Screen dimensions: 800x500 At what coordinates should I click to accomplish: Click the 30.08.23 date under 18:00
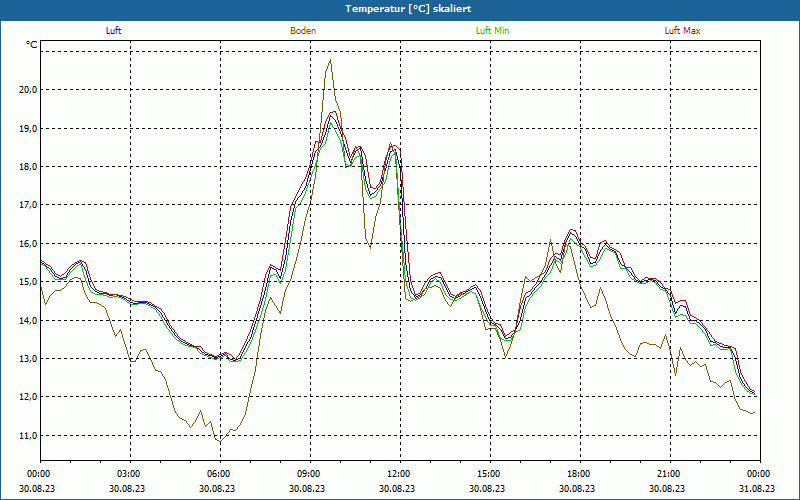coord(577,488)
